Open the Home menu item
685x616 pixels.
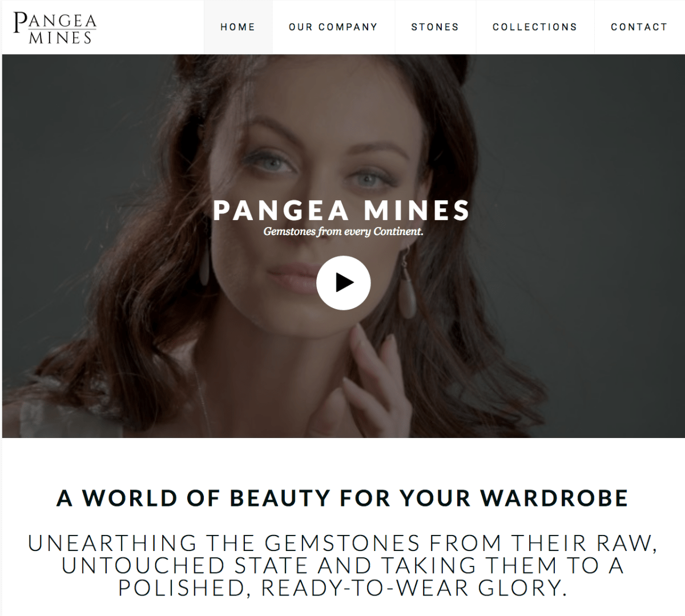click(238, 27)
